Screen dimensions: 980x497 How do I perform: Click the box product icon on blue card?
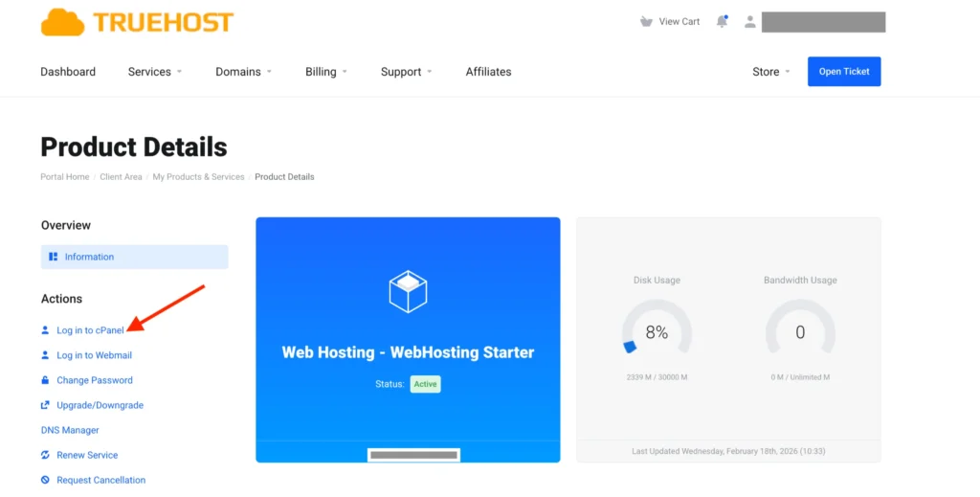[408, 291]
